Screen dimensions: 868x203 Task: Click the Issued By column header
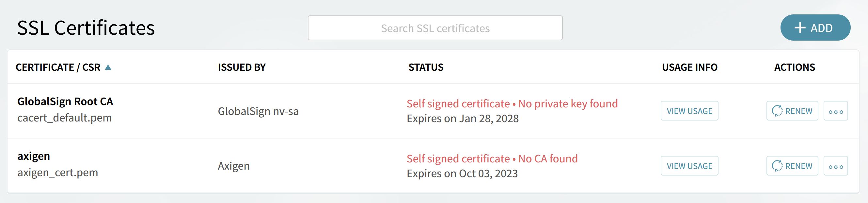242,67
